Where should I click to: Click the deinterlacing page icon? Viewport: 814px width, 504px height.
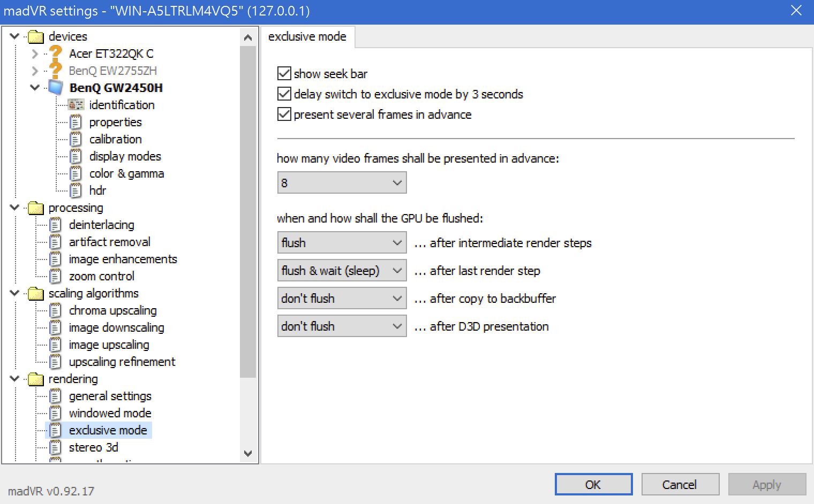[56, 225]
